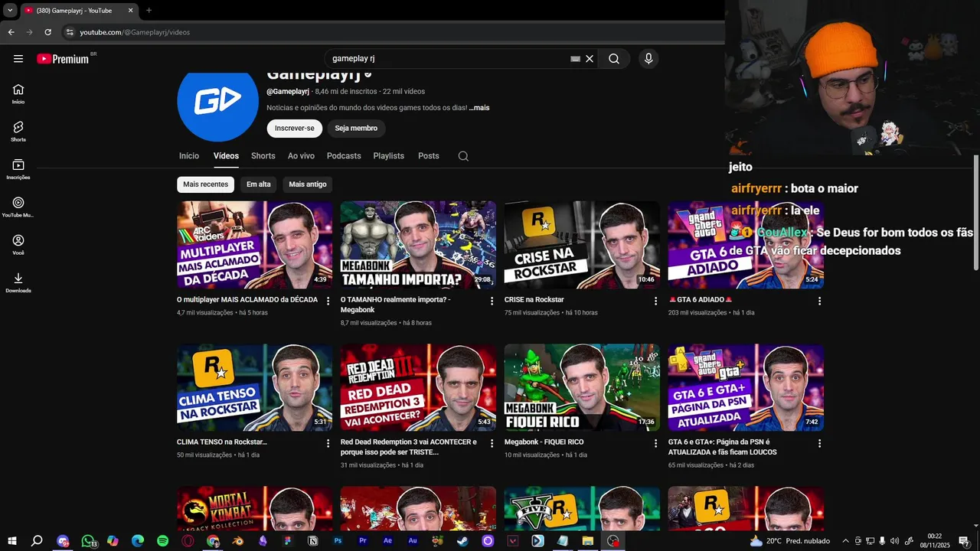
Task: Open weather widget 20°C Pred. nublado
Action: pos(789,541)
